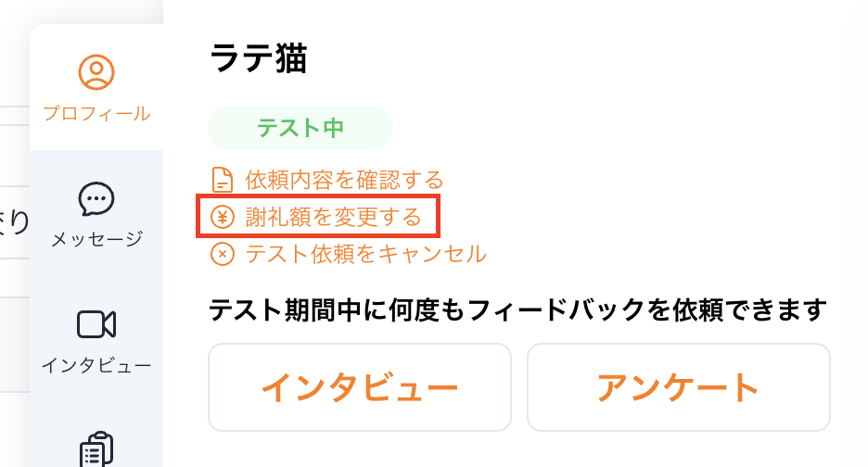
Task: Click the partially hidden text behind the sidebar
Action: [15, 222]
